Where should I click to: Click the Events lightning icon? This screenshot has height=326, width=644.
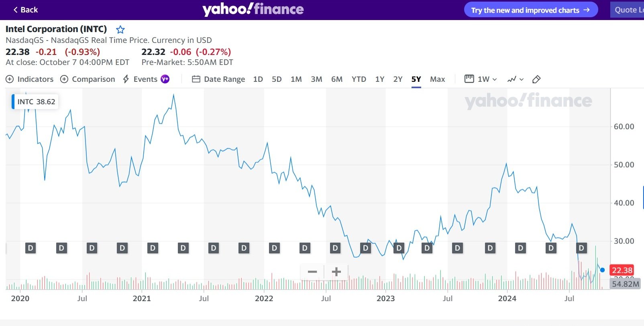pyautogui.click(x=125, y=79)
